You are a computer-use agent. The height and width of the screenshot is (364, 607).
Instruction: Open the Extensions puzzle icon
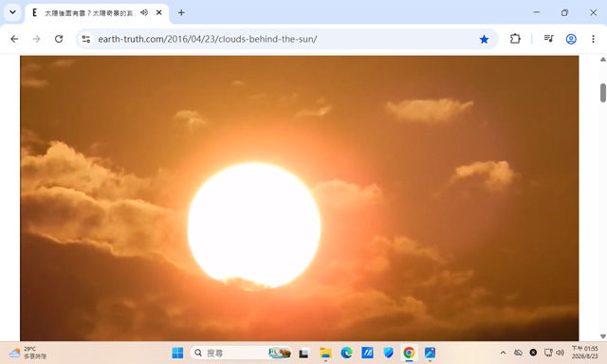pyautogui.click(x=515, y=39)
